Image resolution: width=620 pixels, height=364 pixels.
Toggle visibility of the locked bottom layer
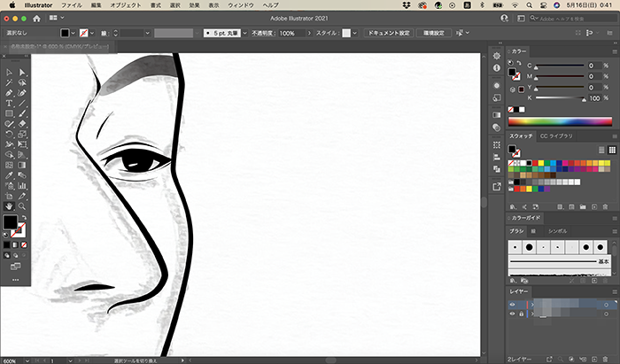click(x=512, y=314)
